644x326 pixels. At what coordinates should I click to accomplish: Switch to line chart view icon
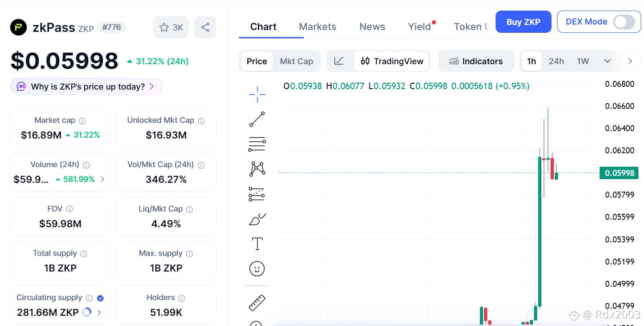pos(339,61)
